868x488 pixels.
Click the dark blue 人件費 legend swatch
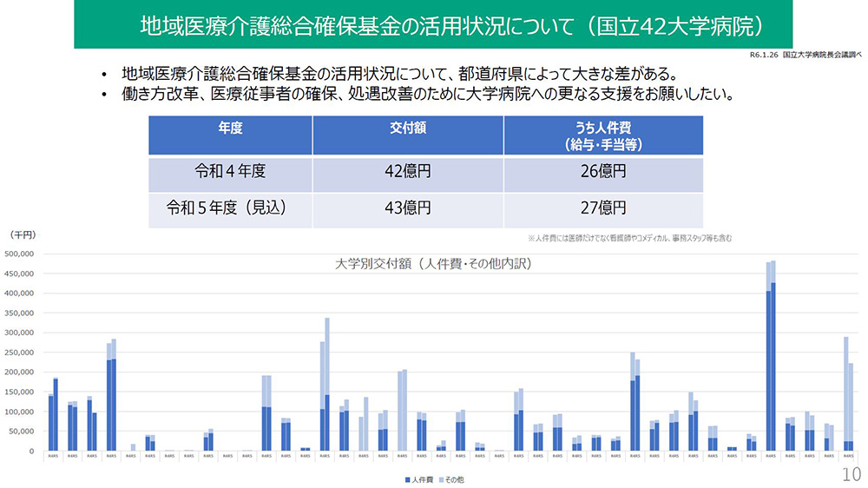pos(405,478)
